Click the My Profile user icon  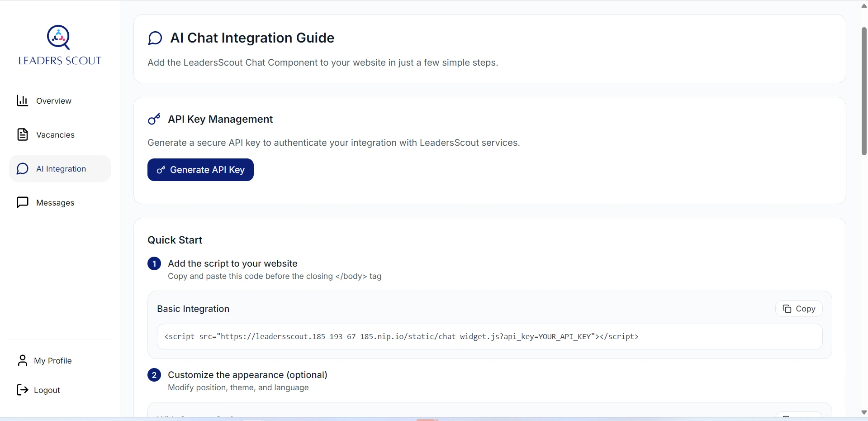coord(23,360)
